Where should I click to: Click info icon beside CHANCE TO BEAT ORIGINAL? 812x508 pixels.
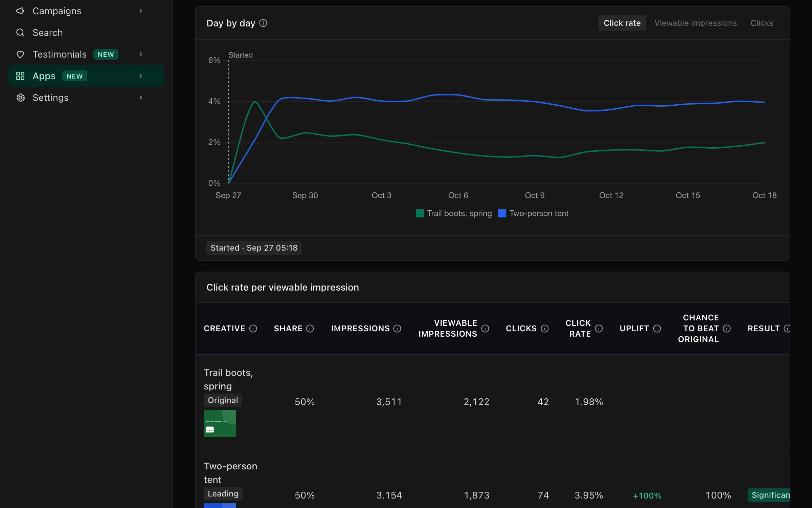point(727,329)
